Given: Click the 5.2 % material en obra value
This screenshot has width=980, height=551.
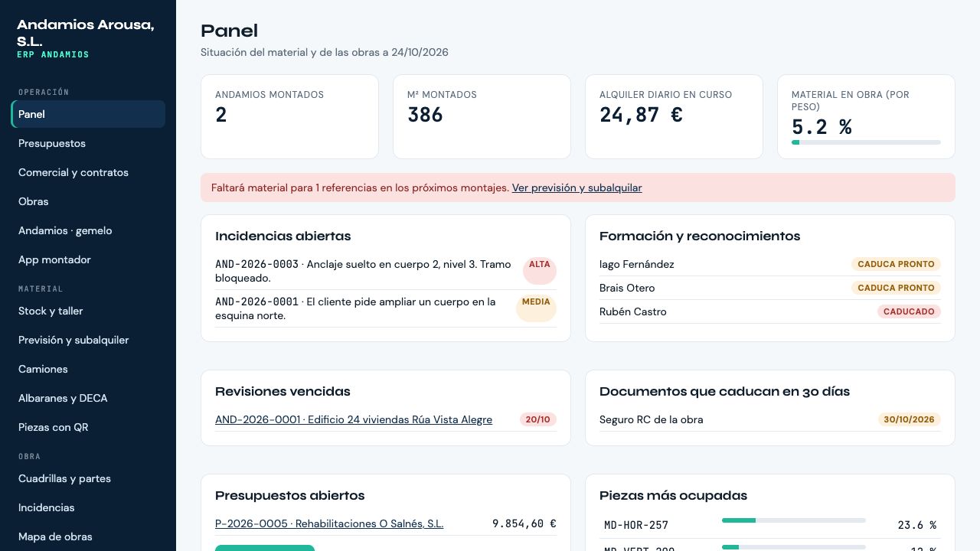Looking at the screenshot, I should (822, 127).
